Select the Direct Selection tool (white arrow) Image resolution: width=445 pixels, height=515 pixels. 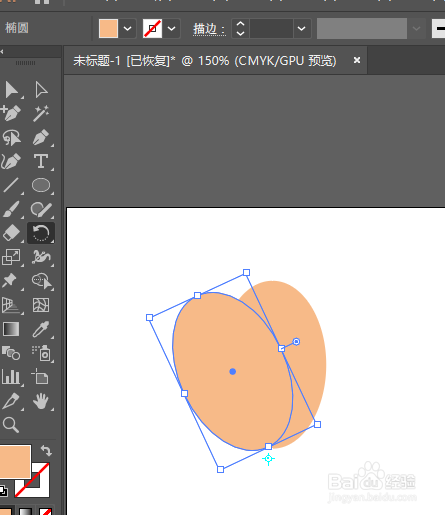41,90
